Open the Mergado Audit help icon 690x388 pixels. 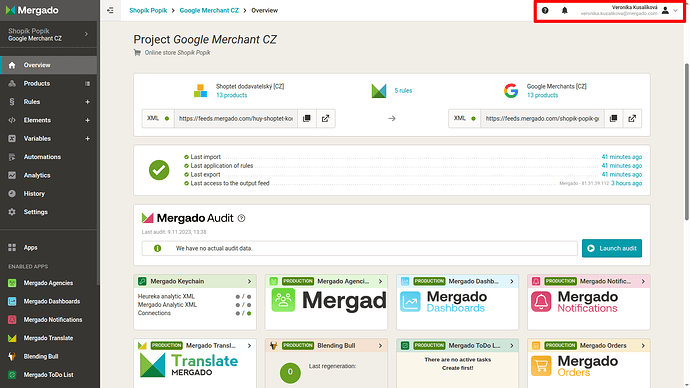(x=241, y=218)
